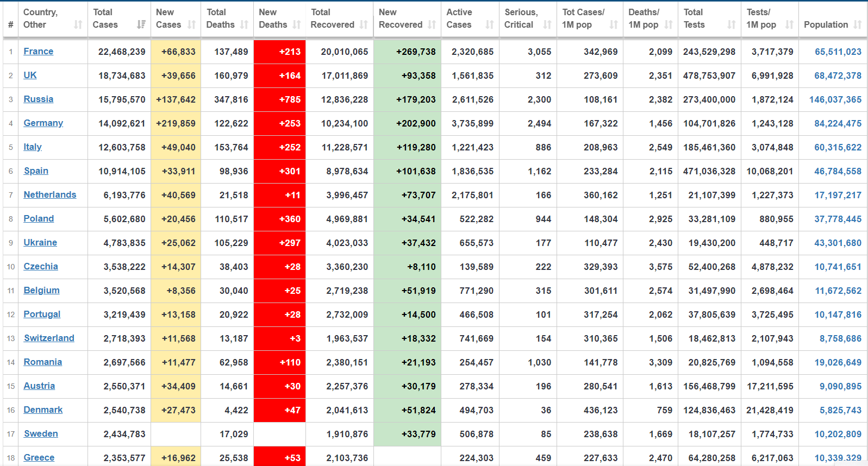
Task: Open the Czechia country link
Action: point(41,266)
